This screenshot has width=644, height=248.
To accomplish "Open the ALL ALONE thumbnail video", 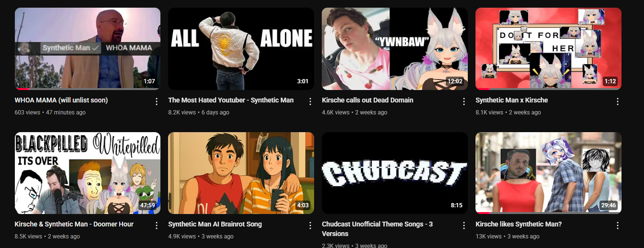I will 241,48.
